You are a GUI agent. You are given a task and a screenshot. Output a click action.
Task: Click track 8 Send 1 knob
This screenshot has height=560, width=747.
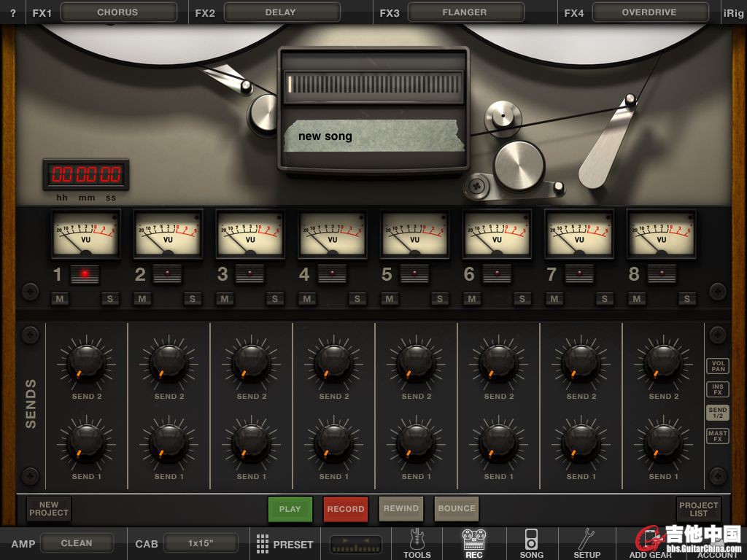[x=663, y=444]
